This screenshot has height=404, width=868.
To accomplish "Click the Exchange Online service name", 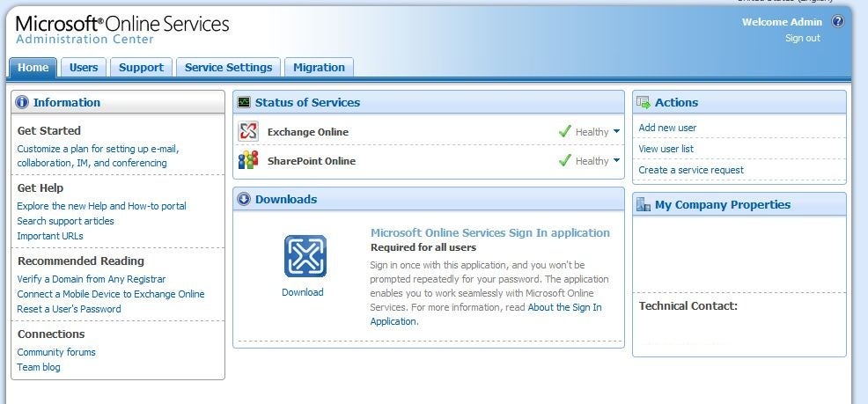I will tap(308, 132).
